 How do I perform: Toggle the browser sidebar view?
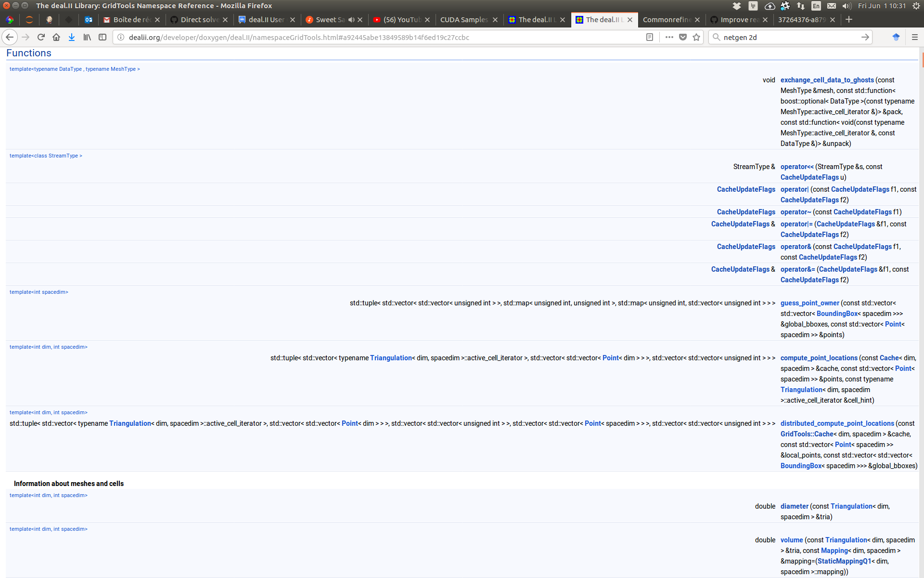tap(103, 37)
